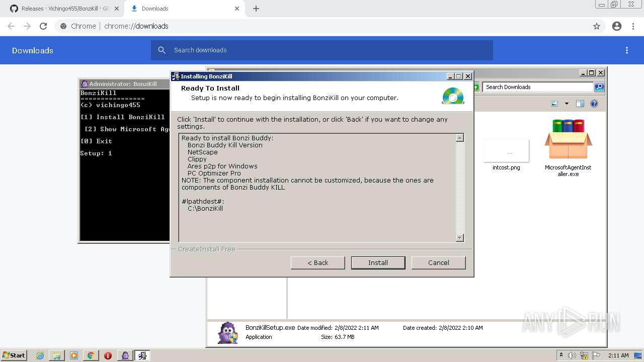
Task: Click the 'NetScape' component line
Action: click(x=203, y=152)
